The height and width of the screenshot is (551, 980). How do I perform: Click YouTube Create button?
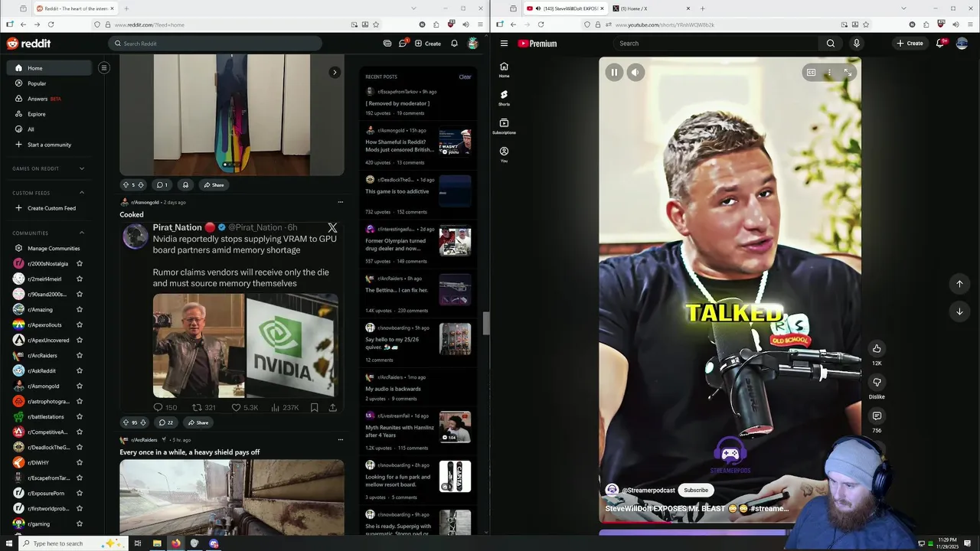tap(910, 44)
